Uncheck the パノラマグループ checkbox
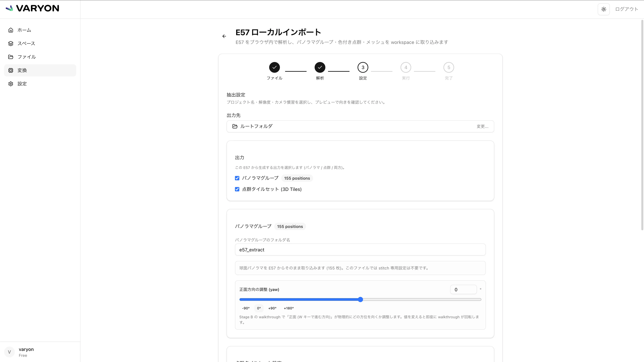This screenshot has height=362, width=644. (x=237, y=178)
